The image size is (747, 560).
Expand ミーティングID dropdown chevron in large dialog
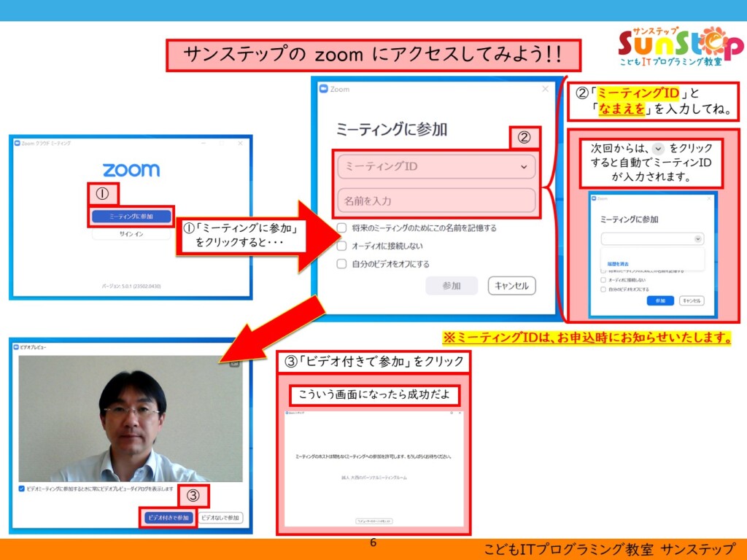[524, 167]
